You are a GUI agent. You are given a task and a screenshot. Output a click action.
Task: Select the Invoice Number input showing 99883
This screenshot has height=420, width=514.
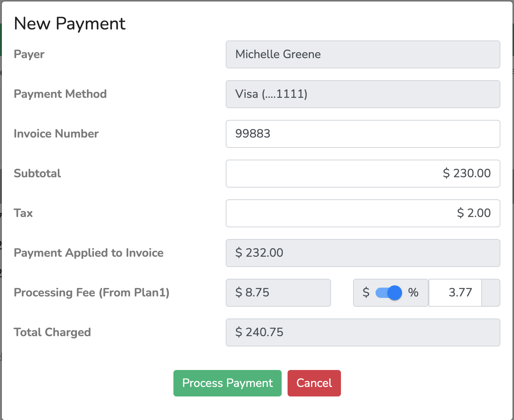click(363, 134)
